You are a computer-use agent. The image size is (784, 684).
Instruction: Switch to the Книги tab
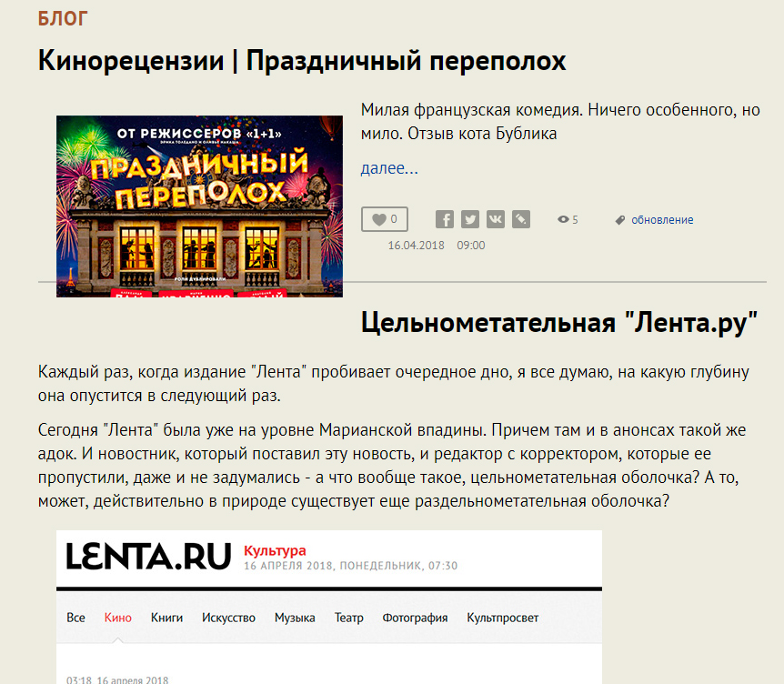tap(166, 618)
